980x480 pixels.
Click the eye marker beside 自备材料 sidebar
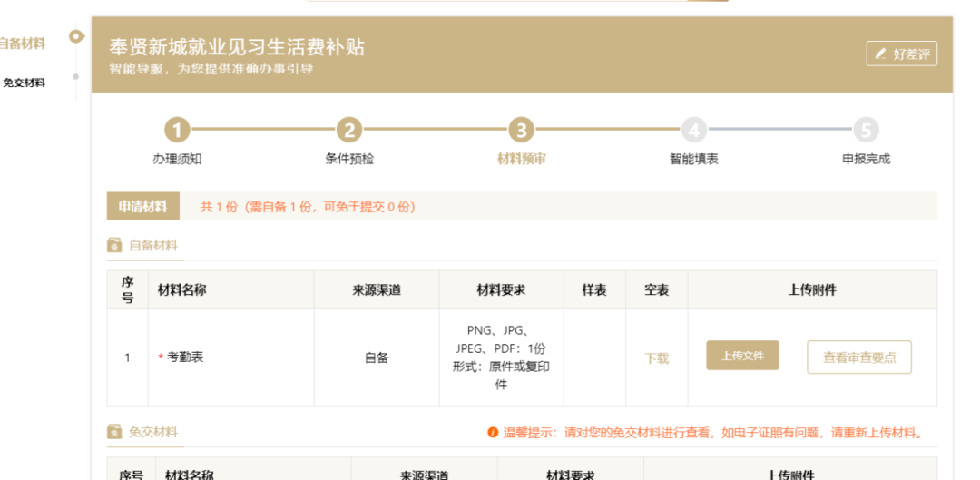coord(76,37)
